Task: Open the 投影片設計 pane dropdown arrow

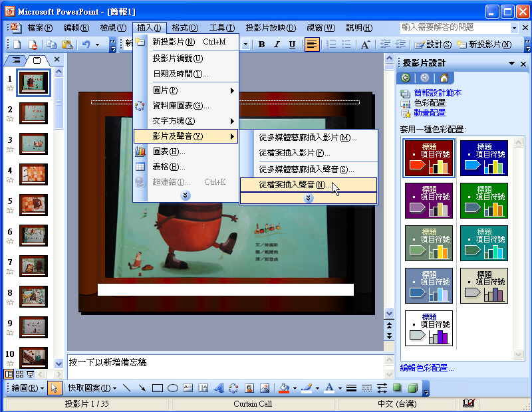Action: [x=511, y=63]
